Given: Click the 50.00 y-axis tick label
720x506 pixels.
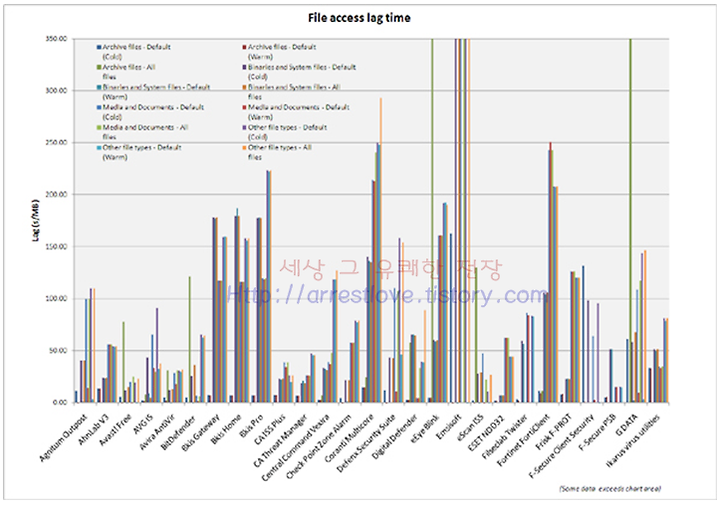Looking at the screenshot, I should [58, 351].
